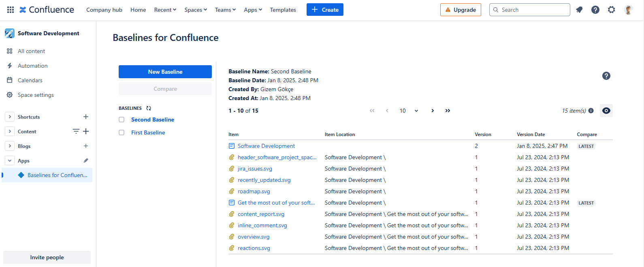
Task: Click the edit pencil next to Apps
Action: (86, 161)
